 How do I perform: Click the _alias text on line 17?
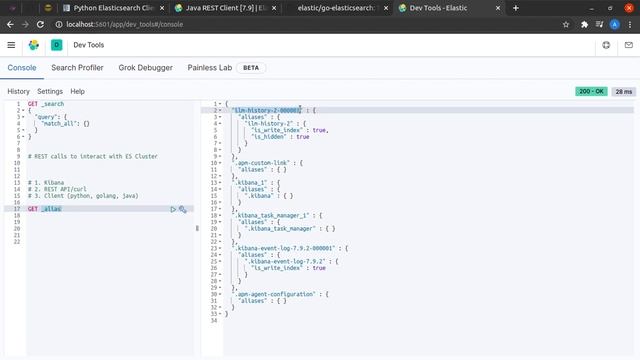[51, 209]
